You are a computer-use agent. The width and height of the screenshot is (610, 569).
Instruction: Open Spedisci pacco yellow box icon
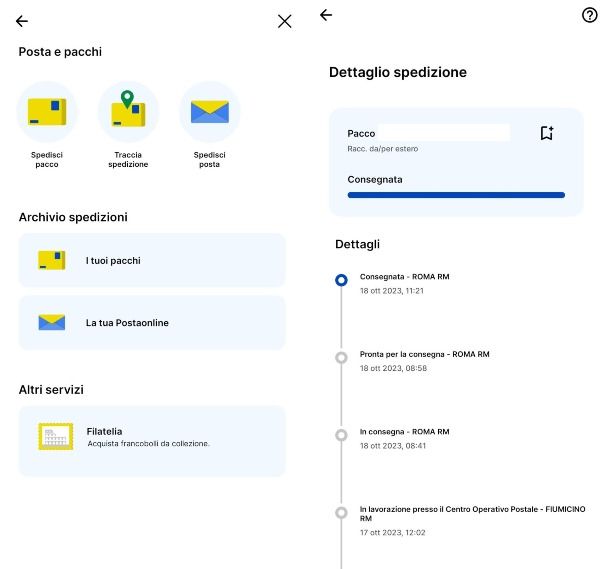click(47, 112)
